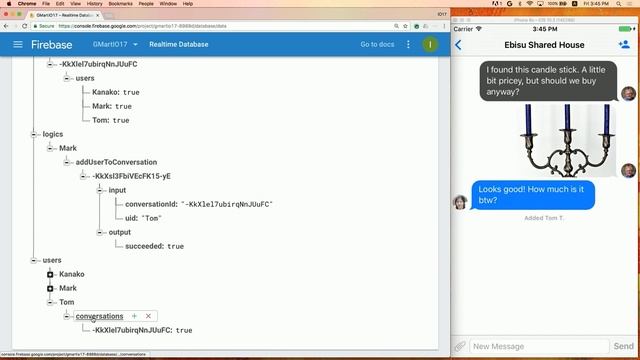
Task: Tap the back chevron in chat app
Action: pos(458,45)
